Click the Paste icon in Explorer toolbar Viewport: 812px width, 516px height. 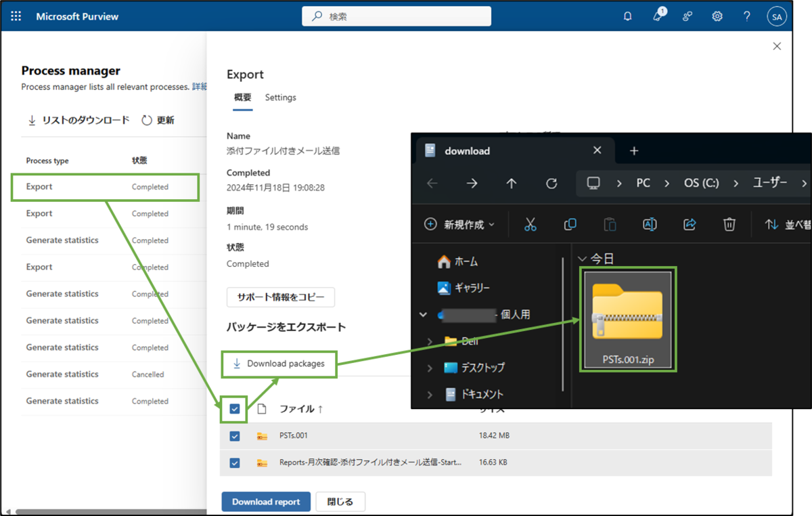[x=610, y=225]
